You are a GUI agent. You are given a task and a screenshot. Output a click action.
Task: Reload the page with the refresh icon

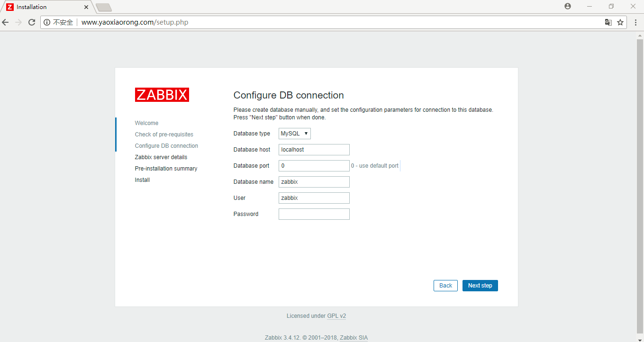coord(32,22)
